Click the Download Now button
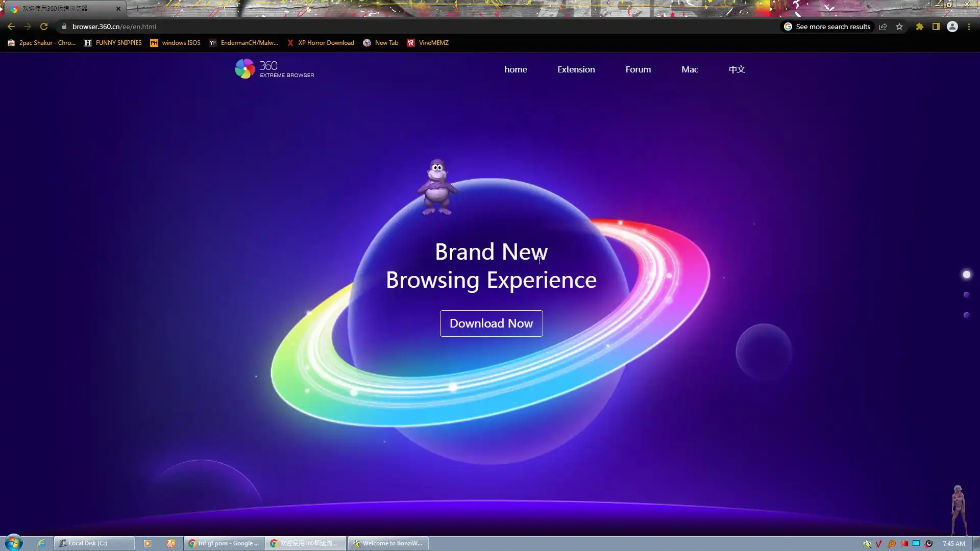Image resolution: width=980 pixels, height=551 pixels. pyautogui.click(x=491, y=323)
